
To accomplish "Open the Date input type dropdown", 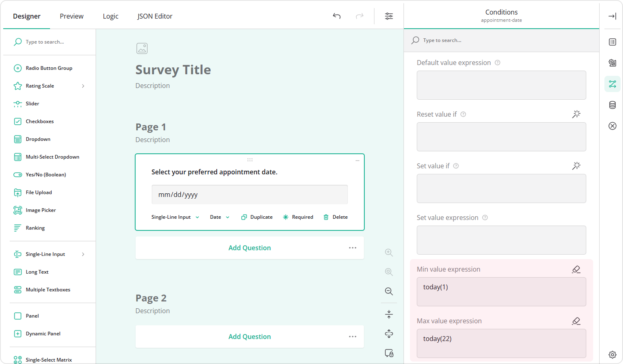I will point(219,217).
